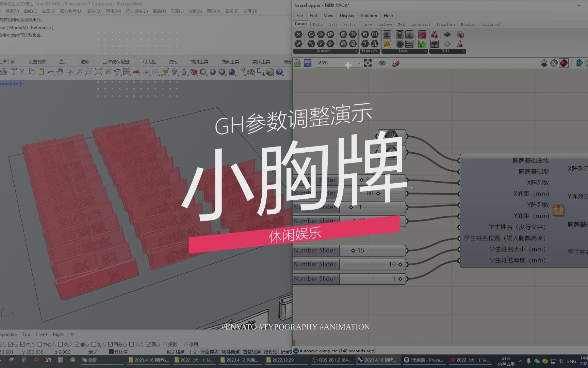Open the 曲线工具 toolbar tab in Rhino
Viewport: 588px width, 368px height.
click(199, 62)
